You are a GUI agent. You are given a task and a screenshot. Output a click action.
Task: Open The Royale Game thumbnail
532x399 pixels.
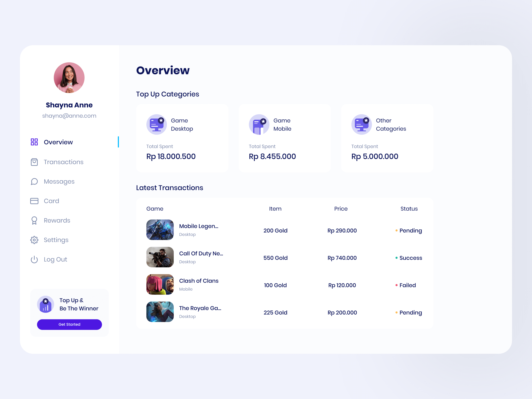pos(160,312)
